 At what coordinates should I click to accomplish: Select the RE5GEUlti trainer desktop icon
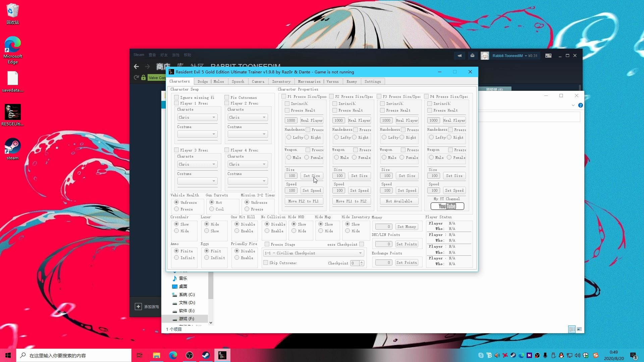pyautogui.click(x=13, y=115)
